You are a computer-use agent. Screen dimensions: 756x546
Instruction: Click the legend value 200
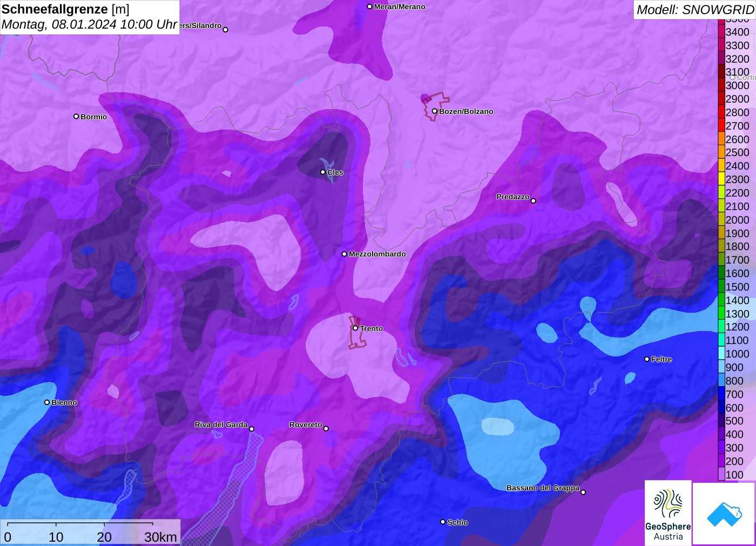(x=734, y=461)
